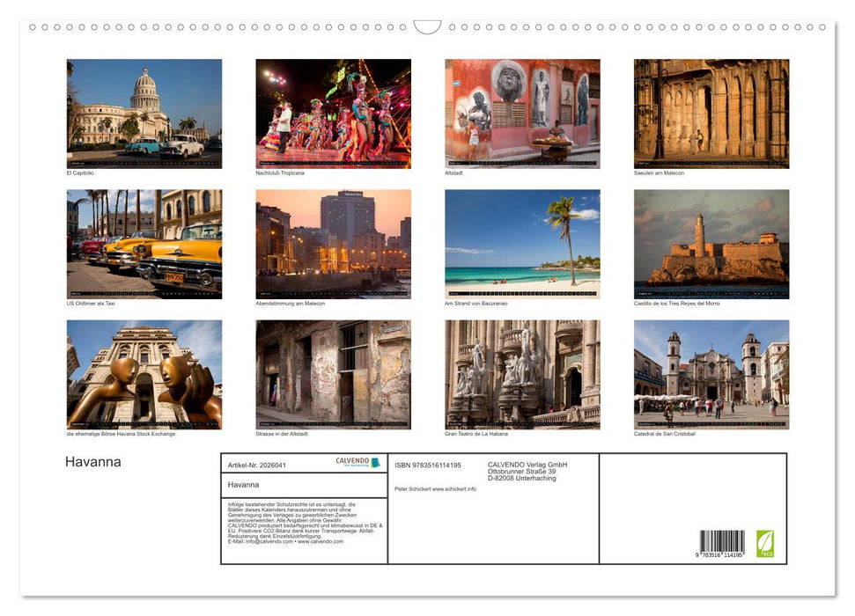This screenshot has width=855, height=616.
Task: Open the Gran Teatro de La Habana picture
Action: (x=522, y=374)
